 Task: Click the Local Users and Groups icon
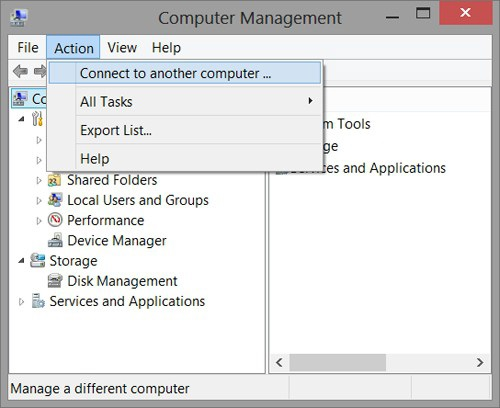tap(55, 200)
